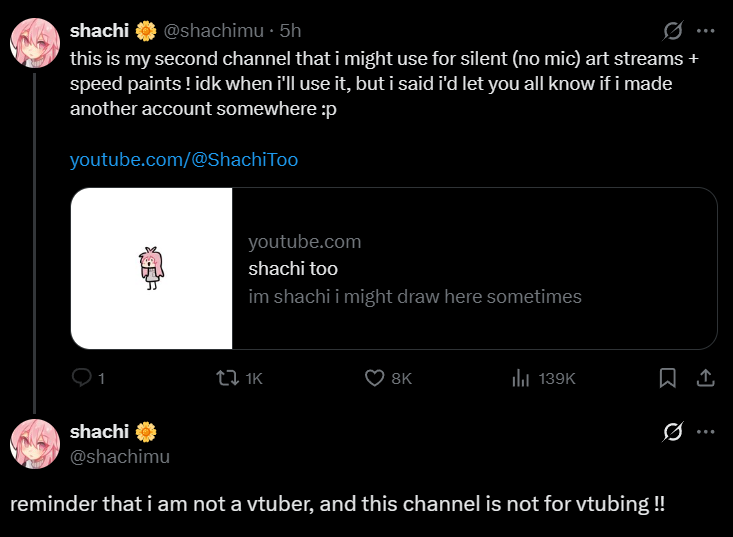Bookmark the second channel post
Screen dimensions: 733x537
tap(668, 378)
